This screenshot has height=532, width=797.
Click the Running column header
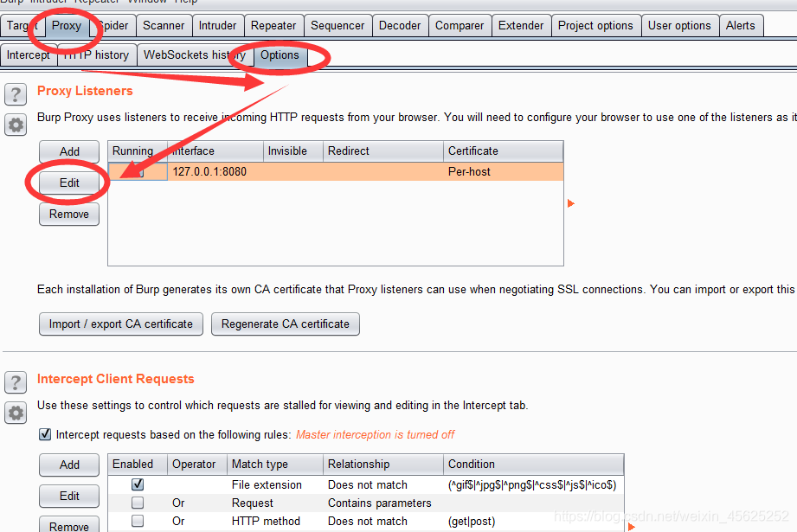138,151
